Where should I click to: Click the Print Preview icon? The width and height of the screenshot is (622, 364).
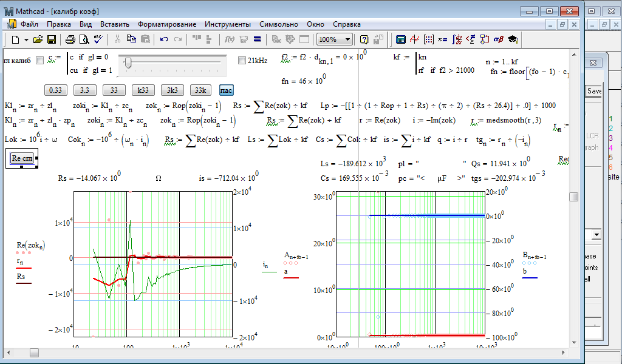click(84, 39)
